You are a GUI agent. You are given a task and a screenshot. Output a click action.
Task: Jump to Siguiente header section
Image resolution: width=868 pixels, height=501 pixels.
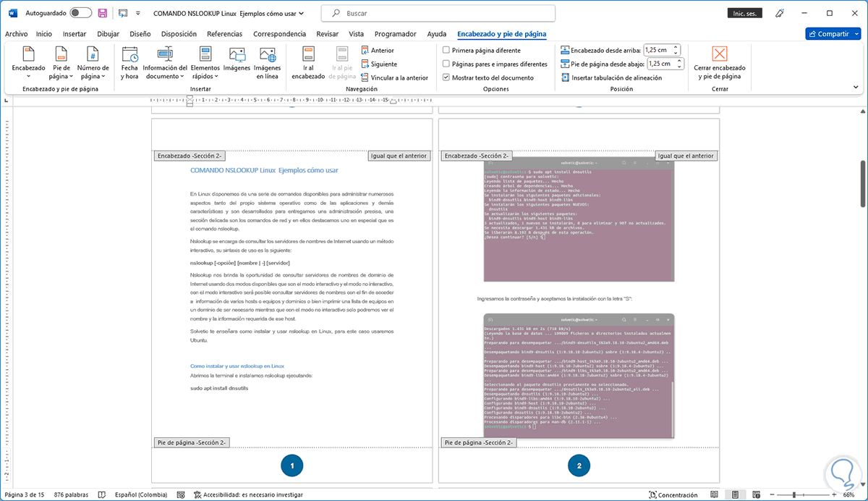pos(378,64)
